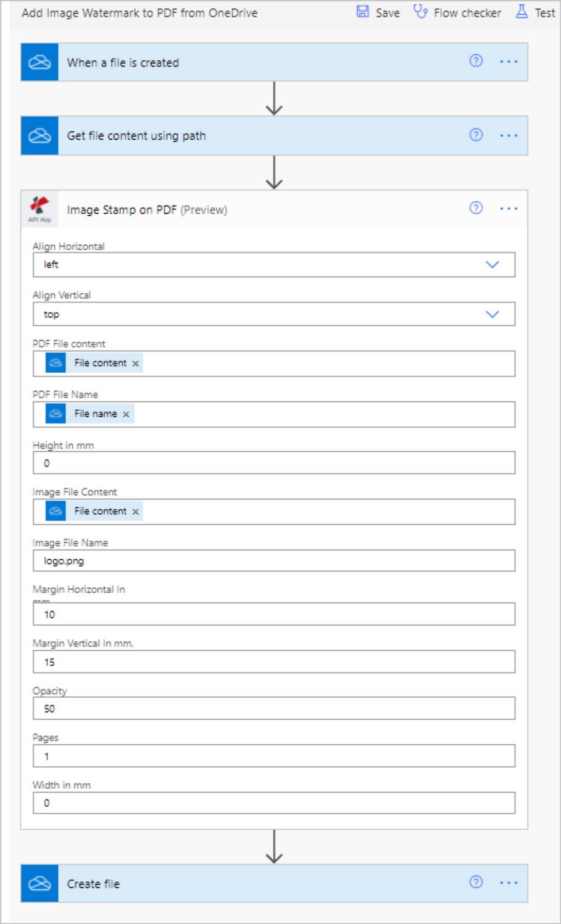Click the OneDrive icon on the Create file step
The image size is (561, 924).
[39, 883]
